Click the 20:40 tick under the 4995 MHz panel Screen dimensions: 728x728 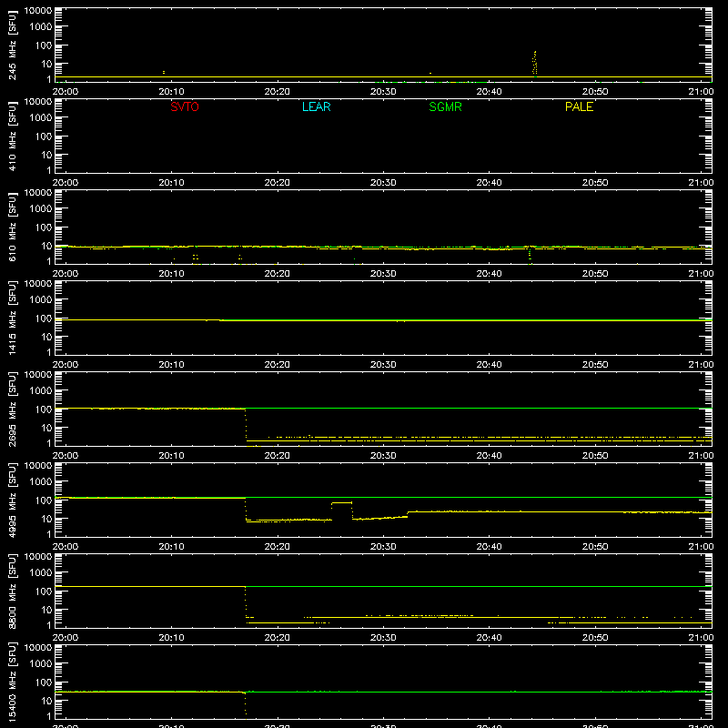pyautogui.click(x=489, y=547)
